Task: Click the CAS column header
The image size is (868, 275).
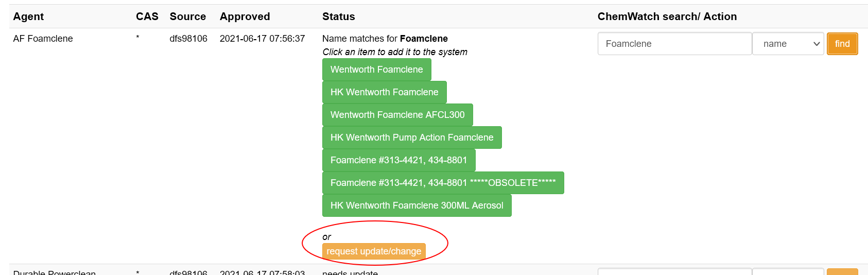Action: pyautogui.click(x=147, y=16)
